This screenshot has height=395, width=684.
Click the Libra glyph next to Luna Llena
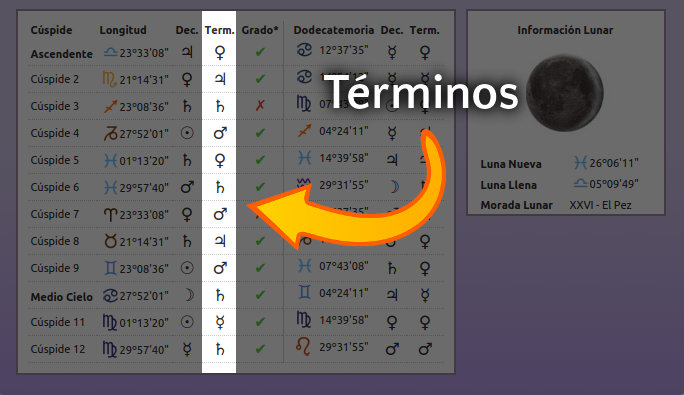(580, 183)
